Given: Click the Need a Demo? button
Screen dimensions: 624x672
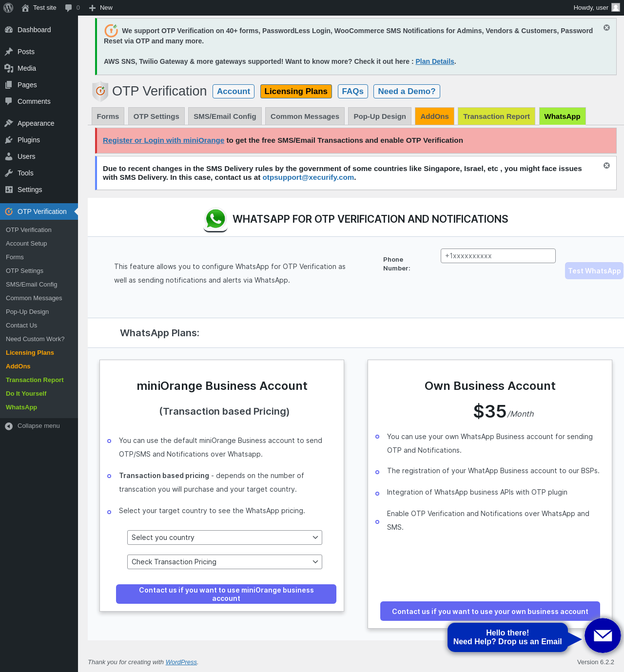Looking at the screenshot, I should tap(407, 92).
